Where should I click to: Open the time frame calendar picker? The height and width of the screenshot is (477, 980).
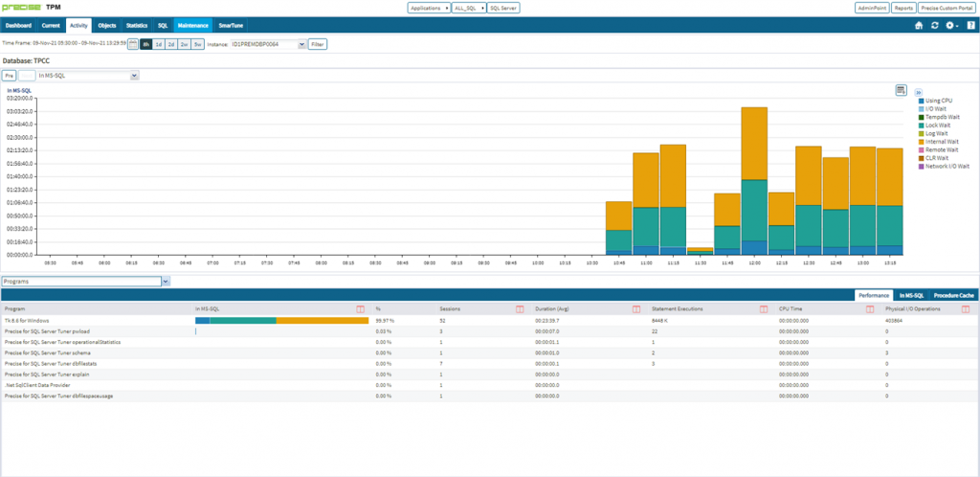click(132, 44)
